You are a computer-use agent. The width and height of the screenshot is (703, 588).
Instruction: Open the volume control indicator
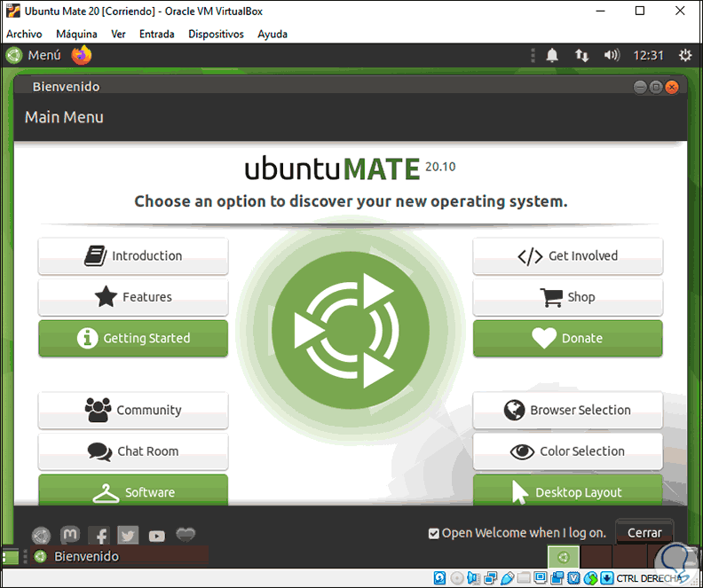click(612, 55)
